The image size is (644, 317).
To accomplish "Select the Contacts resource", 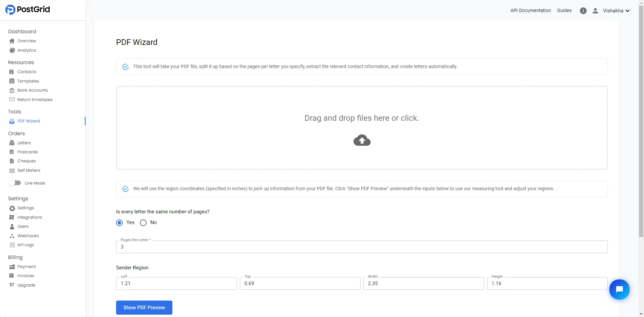I will point(27,71).
